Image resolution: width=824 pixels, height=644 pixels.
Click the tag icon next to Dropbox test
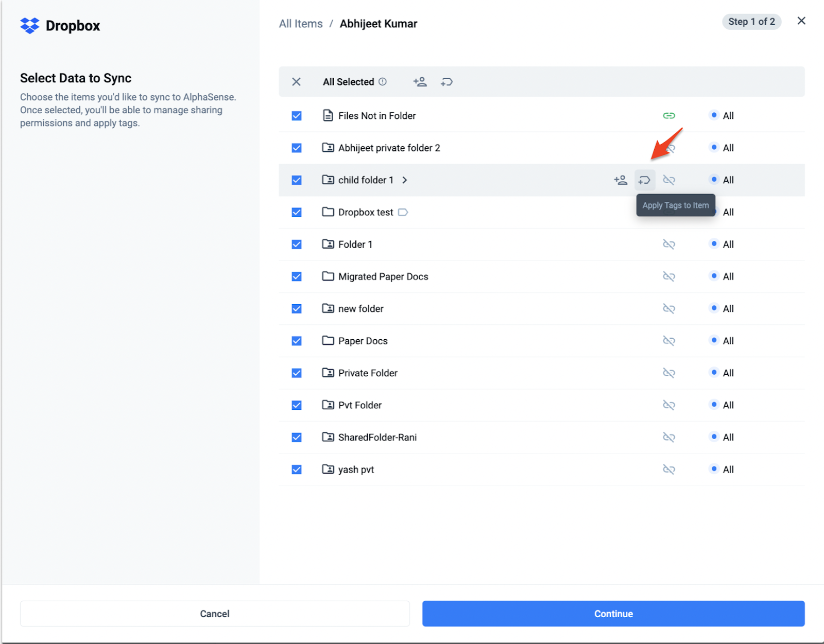(x=403, y=212)
